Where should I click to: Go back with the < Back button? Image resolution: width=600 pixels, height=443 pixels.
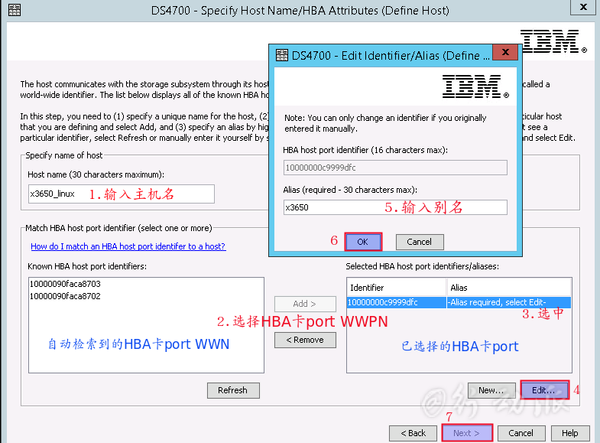coord(413,433)
